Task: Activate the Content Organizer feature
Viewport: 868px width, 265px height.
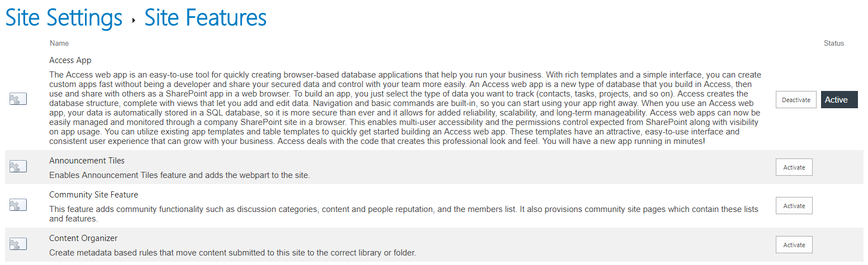Action: (x=794, y=244)
